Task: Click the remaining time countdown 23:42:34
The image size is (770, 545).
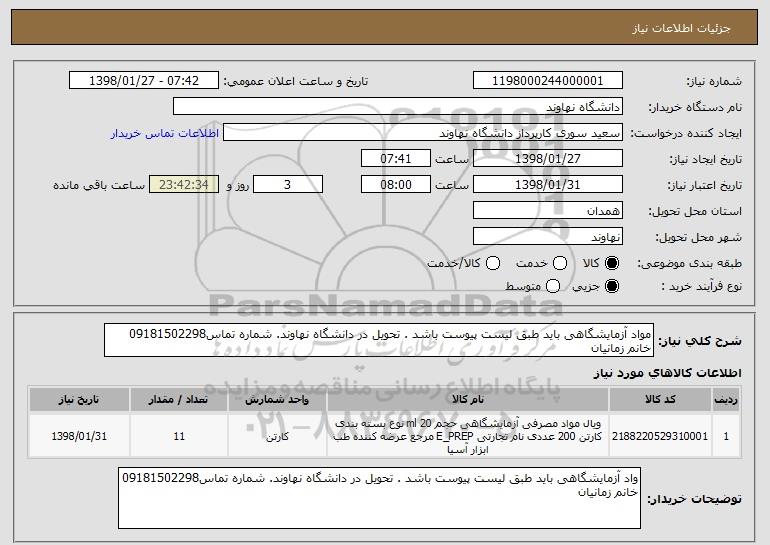Action: pyautogui.click(x=184, y=185)
